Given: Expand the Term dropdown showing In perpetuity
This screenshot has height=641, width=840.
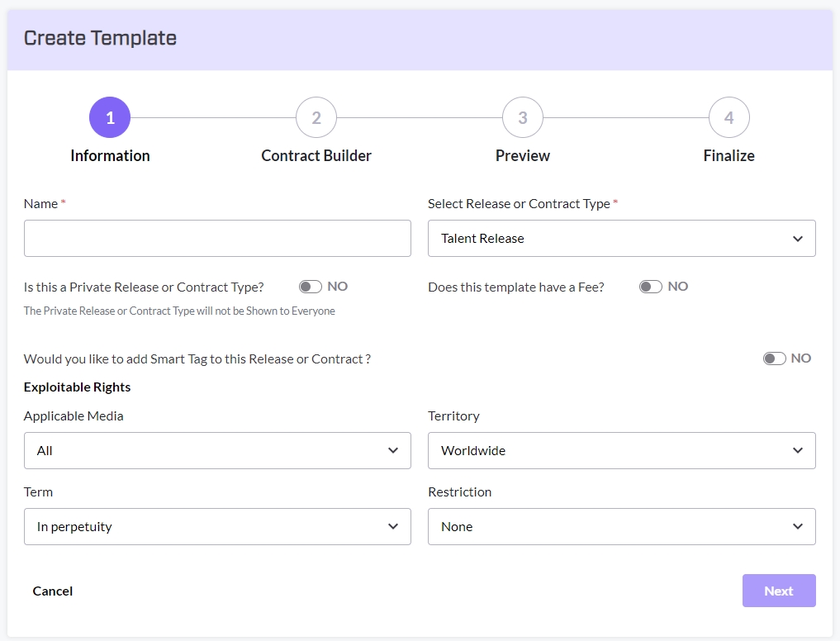Looking at the screenshot, I should click(217, 527).
